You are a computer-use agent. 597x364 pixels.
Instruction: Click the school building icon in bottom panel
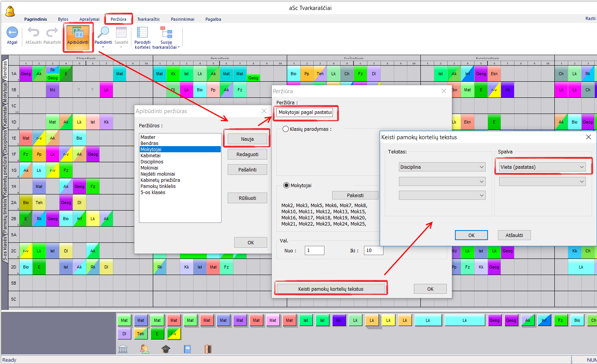pos(123,349)
